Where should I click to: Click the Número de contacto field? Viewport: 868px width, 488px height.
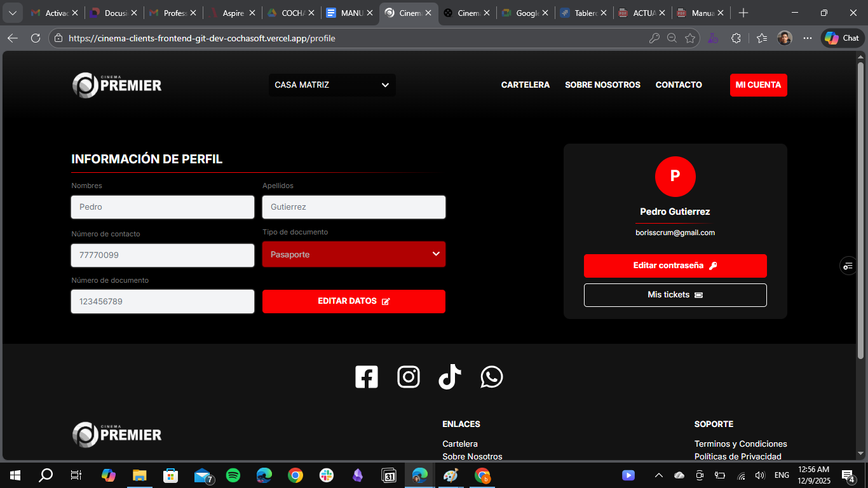click(163, 255)
